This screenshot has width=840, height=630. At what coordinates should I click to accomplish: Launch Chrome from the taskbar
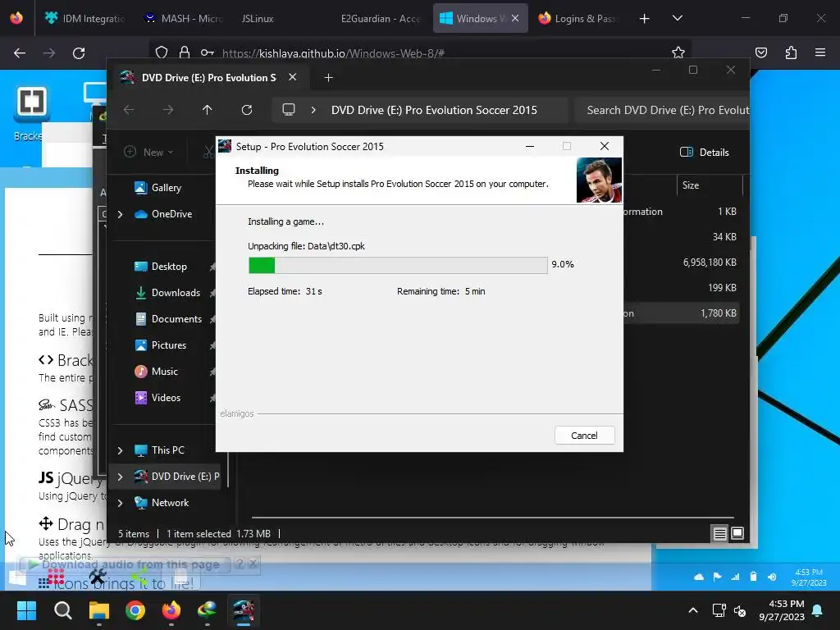[x=135, y=610]
